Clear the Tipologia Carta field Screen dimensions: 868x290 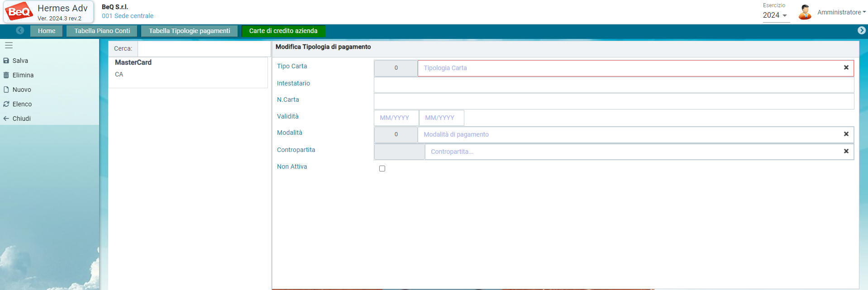846,67
